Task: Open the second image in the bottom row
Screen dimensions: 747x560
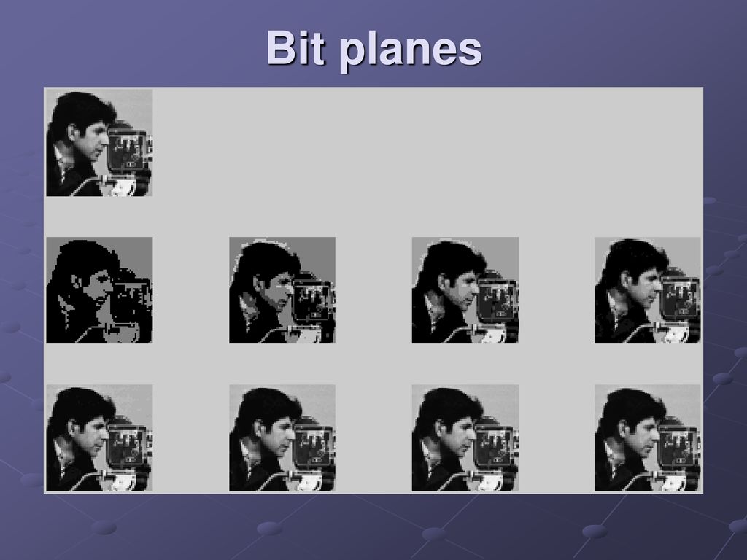Action: tap(282, 438)
